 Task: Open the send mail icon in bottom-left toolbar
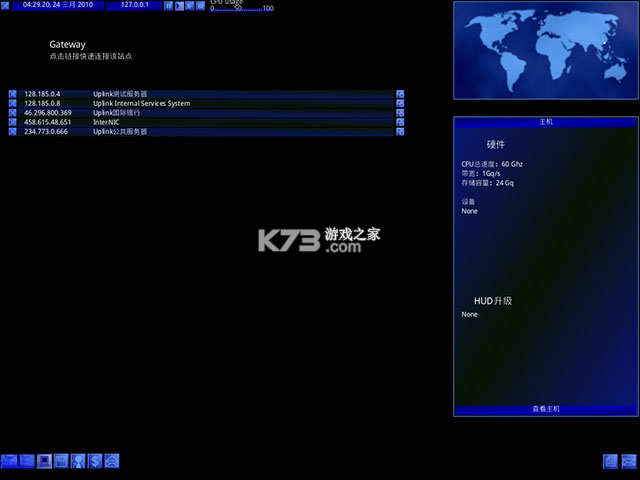point(112,461)
